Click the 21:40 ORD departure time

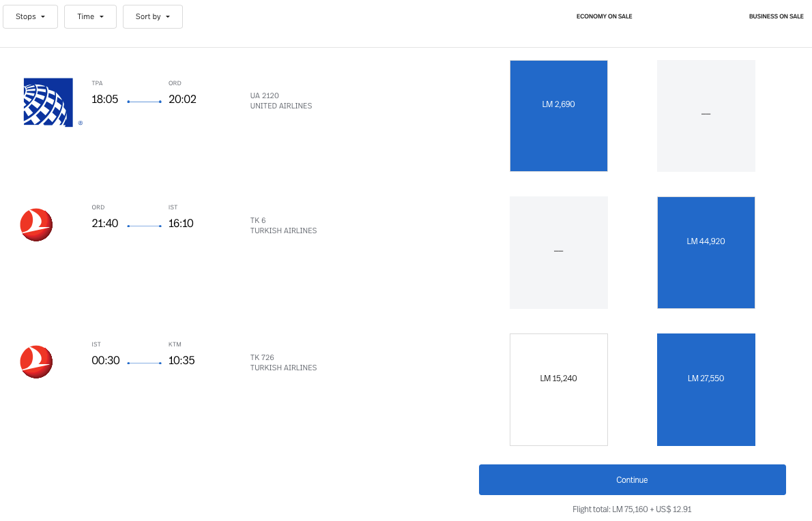106,224
